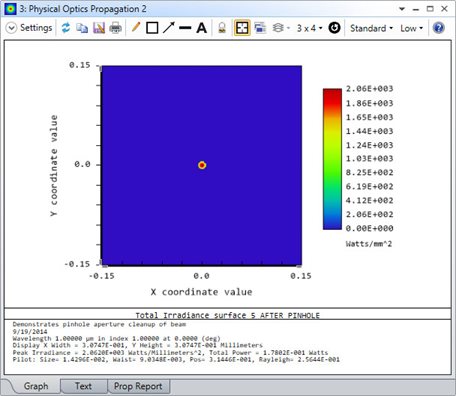
Task: Select the rectangle annotation tool
Action: 152,28
